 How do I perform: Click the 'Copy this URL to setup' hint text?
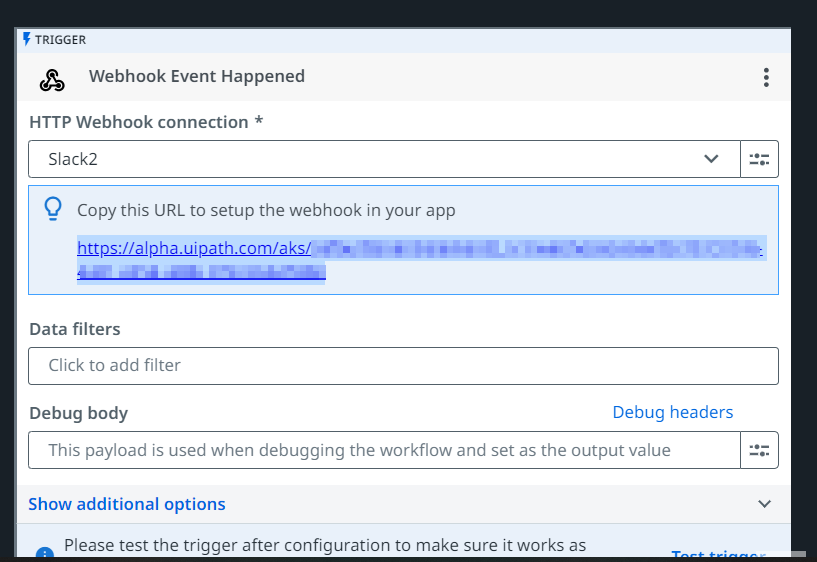click(x=266, y=210)
